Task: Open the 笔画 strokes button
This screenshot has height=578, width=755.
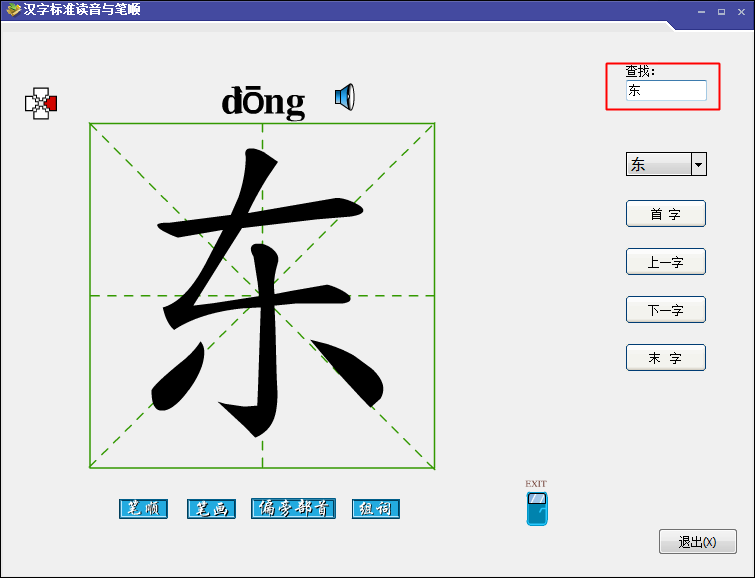Action: 211,509
